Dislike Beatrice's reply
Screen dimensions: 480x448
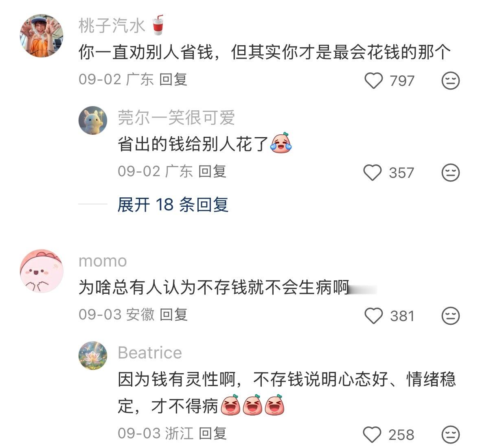coord(451,435)
